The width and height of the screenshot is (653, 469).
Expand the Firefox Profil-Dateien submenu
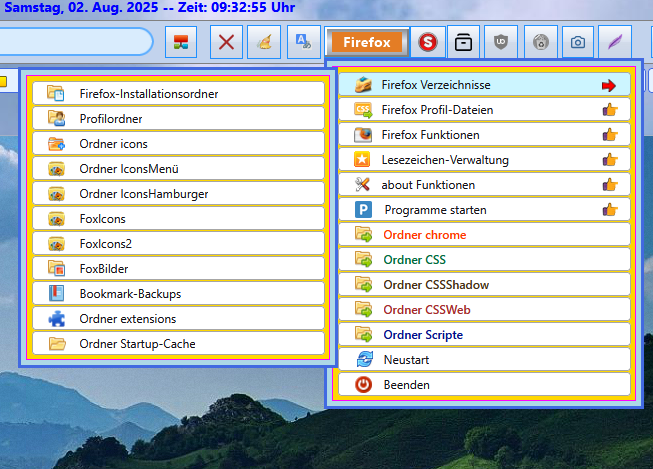coord(484,110)
